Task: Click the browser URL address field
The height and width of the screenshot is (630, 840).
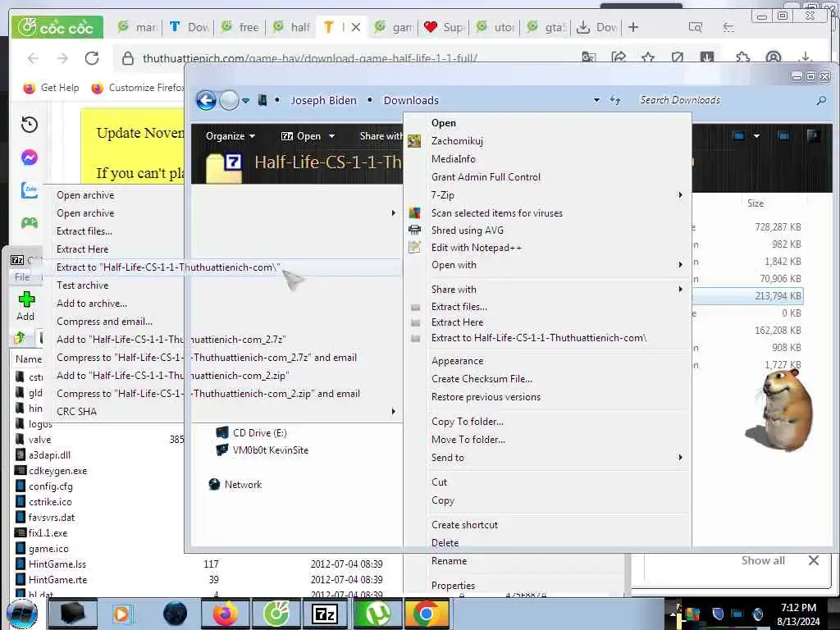Action: click(309, 58)
